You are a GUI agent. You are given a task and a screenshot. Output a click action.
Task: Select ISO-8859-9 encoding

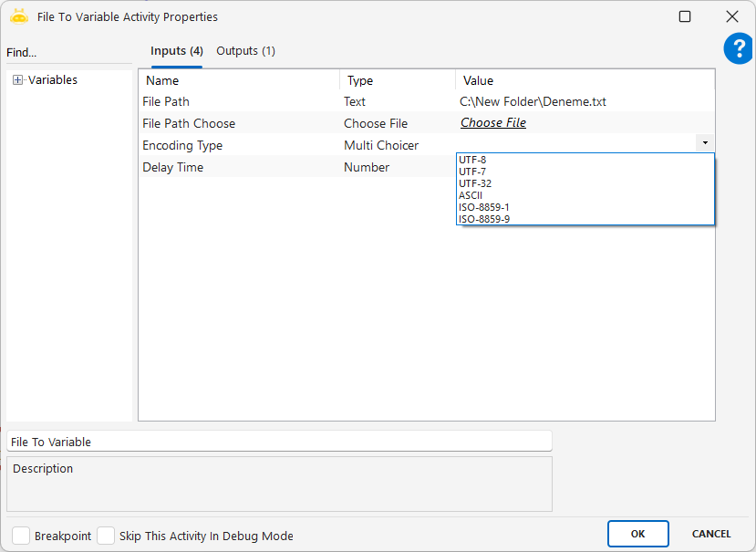click(x=483, y=219)
